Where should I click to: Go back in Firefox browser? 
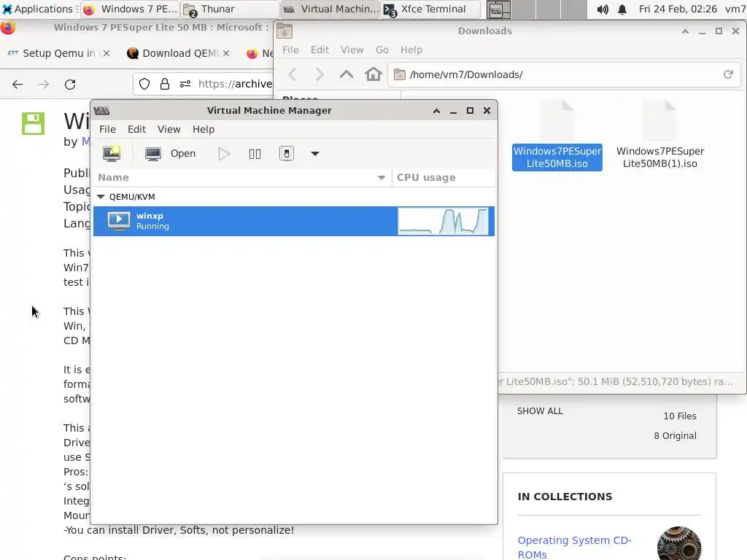(x=18, y=85)
